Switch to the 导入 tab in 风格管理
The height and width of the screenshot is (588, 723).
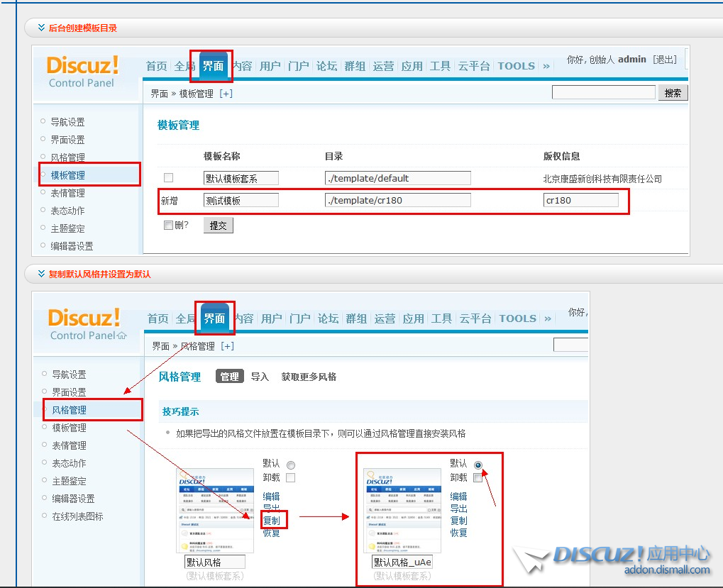pos(260,377)
